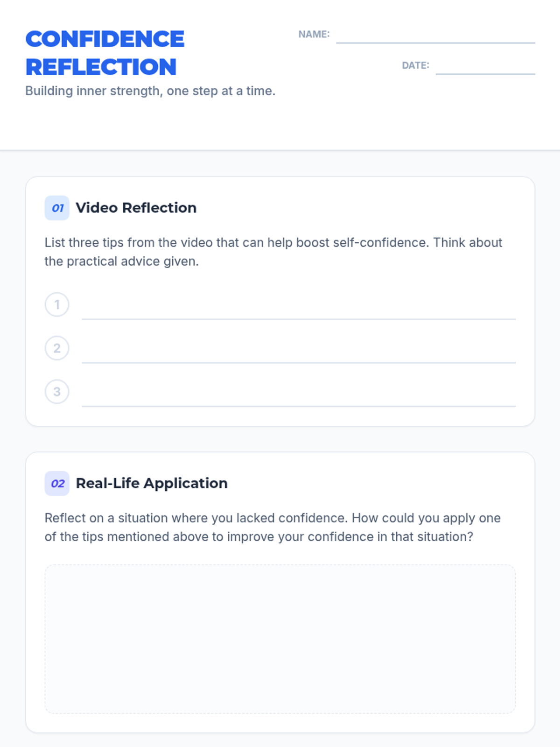This screenshot has width=560, height=747.
Task: Click the word REFLECTION in the title
Action: coord(101,67)
